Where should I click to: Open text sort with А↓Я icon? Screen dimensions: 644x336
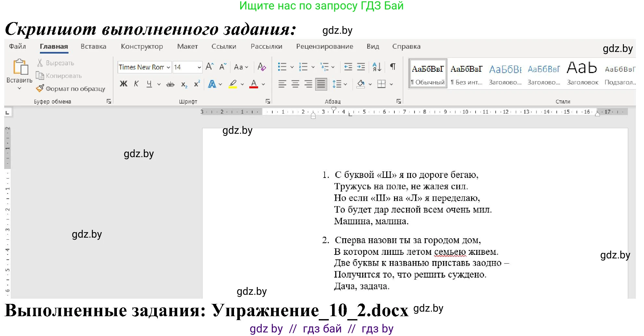(x=377, y=67)
